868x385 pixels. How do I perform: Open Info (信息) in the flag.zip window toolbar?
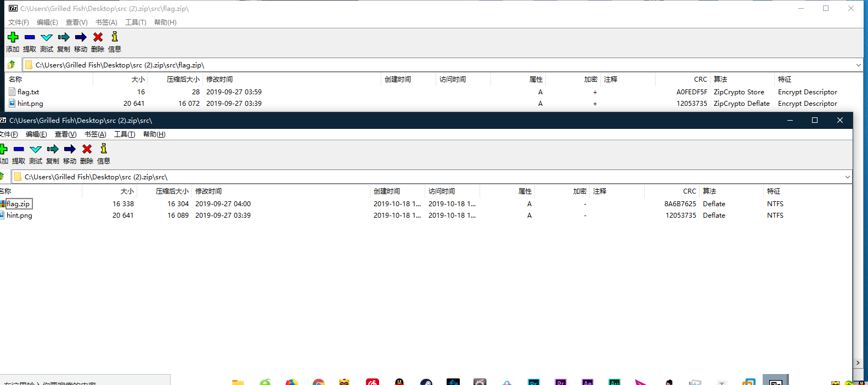[115, 37]
